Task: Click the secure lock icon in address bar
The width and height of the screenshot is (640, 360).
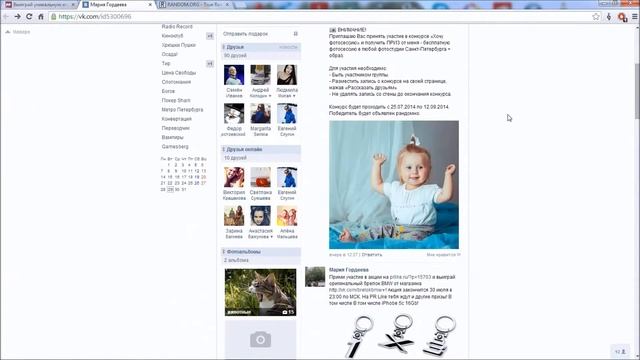Action: coord(53,16)
